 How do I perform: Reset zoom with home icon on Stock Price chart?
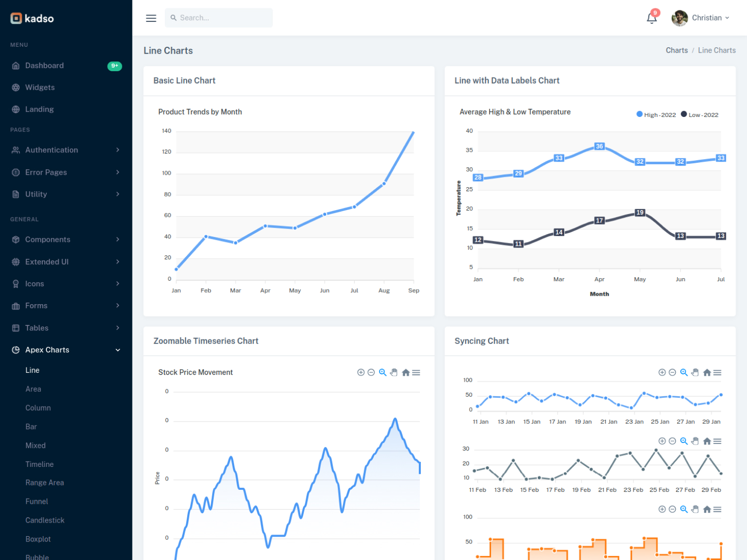coord(405,372)
